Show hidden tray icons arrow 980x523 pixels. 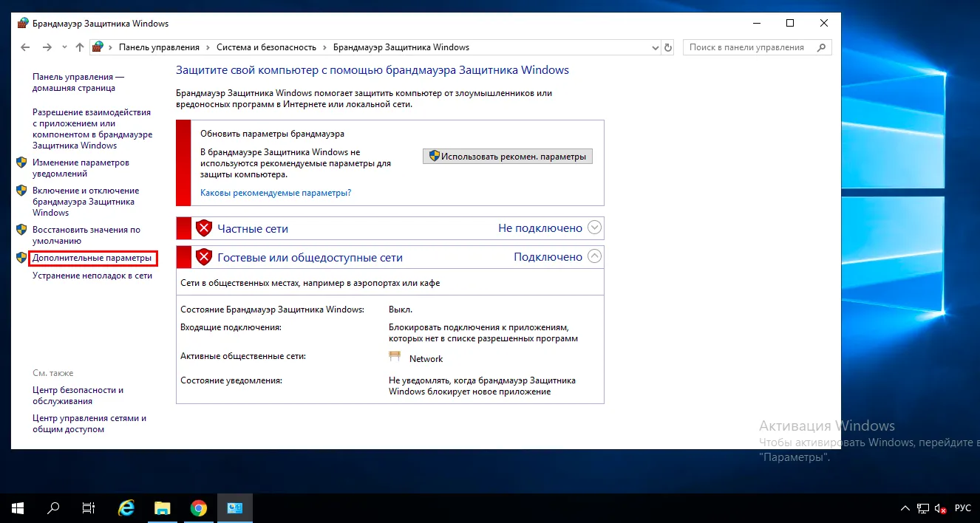[x=905, y=508]
